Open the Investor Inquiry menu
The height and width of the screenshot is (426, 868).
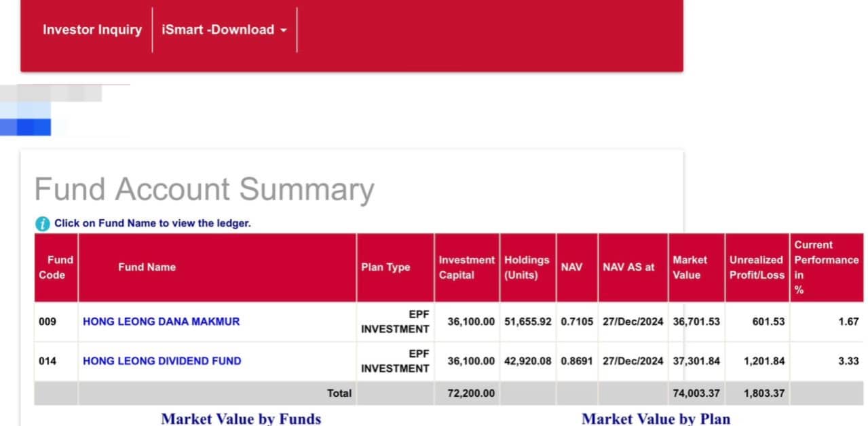[92, 30]
